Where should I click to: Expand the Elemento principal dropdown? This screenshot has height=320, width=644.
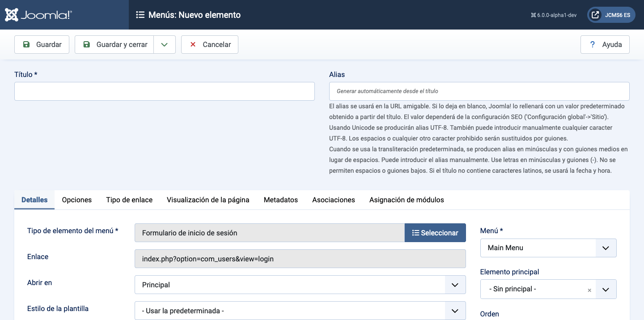point(606,289)
